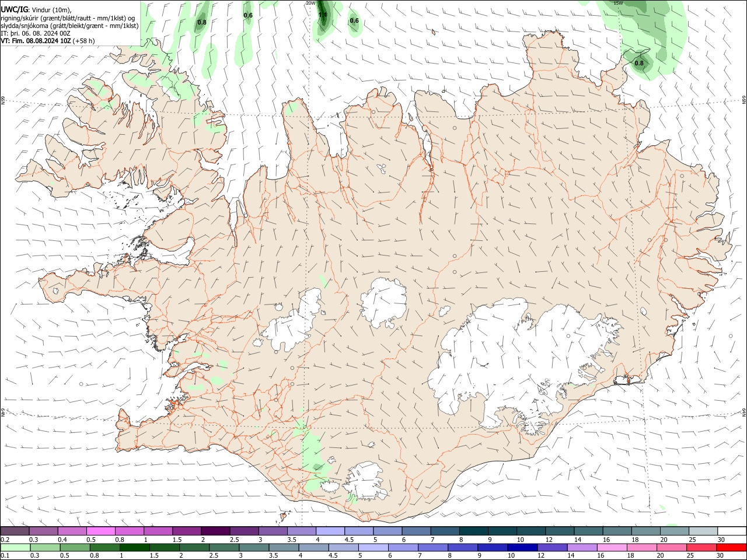The image size is (747, 560).
Task: Select the pale green 0.1–0.3 rain swatch
Action: pos(15,548)
